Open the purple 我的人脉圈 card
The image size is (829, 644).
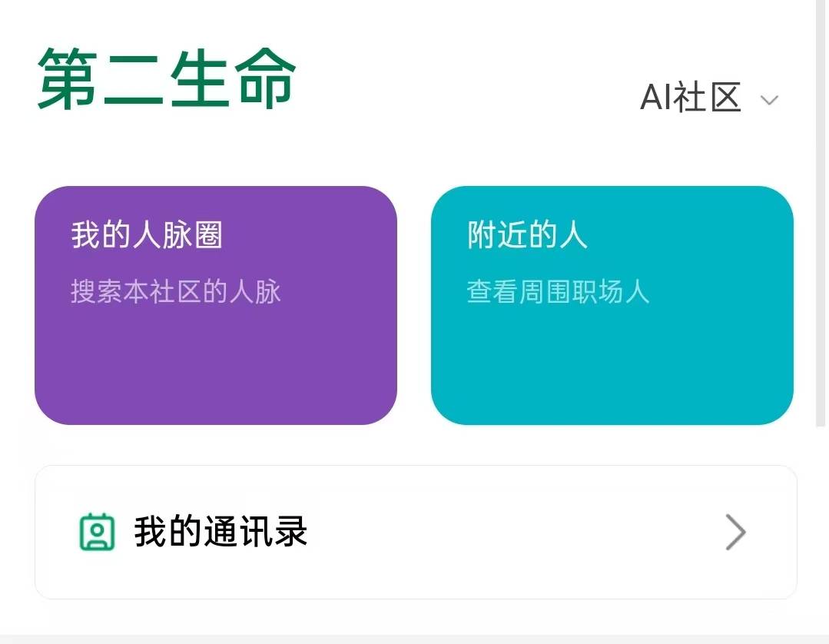(215, 305)
